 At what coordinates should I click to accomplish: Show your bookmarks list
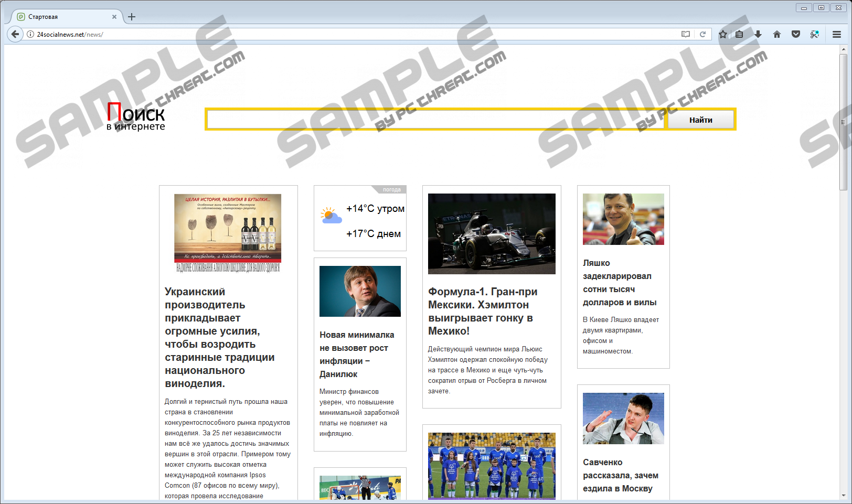739,34
